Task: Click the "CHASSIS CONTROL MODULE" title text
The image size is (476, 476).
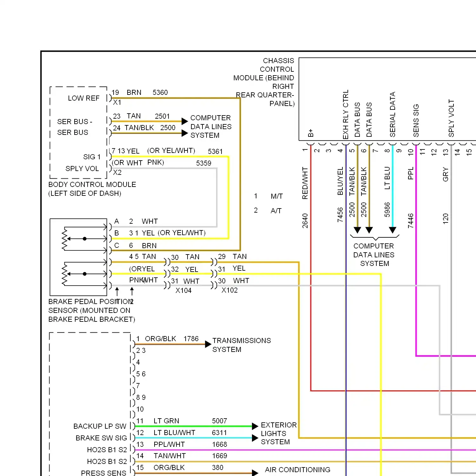Action: click(x=264, y=82)
